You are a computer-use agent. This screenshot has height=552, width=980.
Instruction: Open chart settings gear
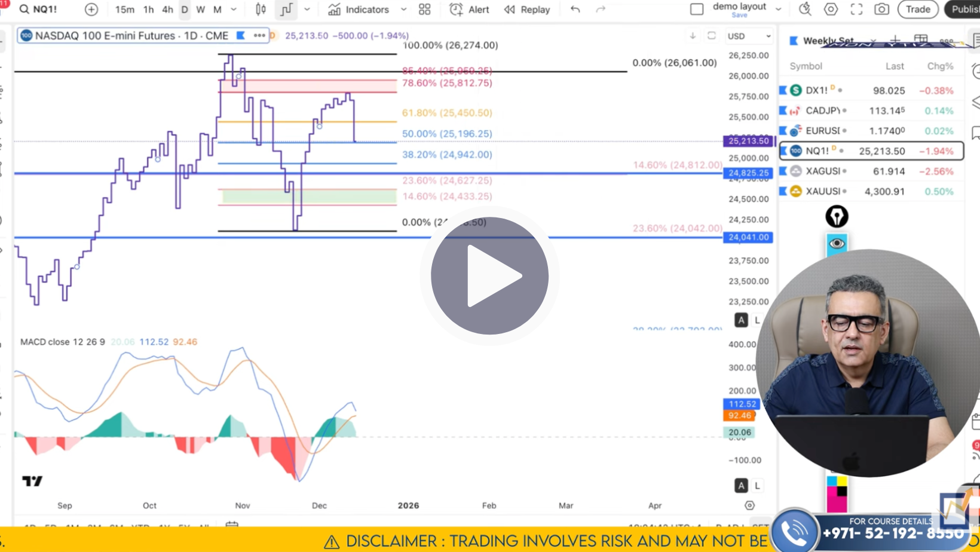831,10
